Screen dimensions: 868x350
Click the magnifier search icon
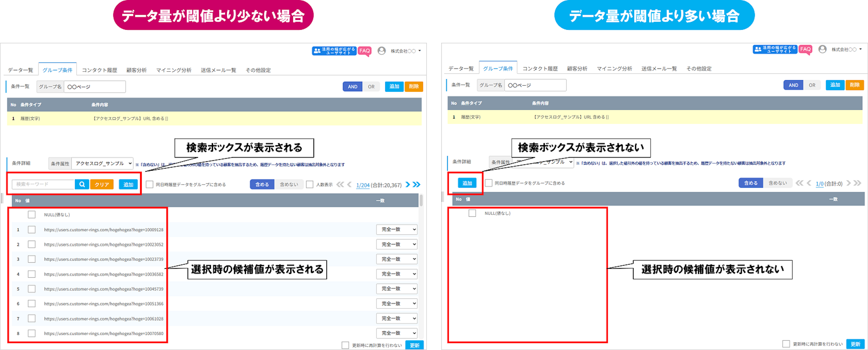(82, 184)
